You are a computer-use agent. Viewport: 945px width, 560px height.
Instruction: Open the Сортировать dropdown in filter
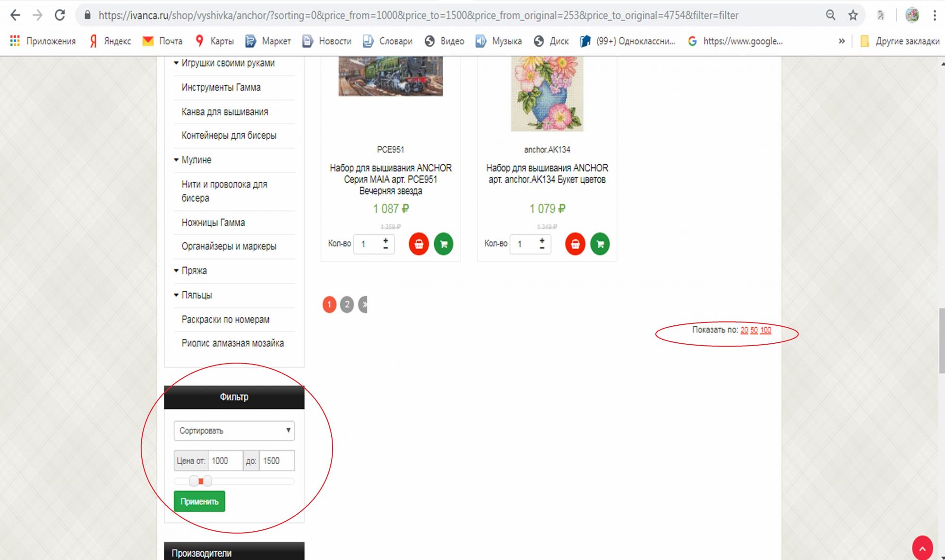pyautogui.click(x=234, y=431)
